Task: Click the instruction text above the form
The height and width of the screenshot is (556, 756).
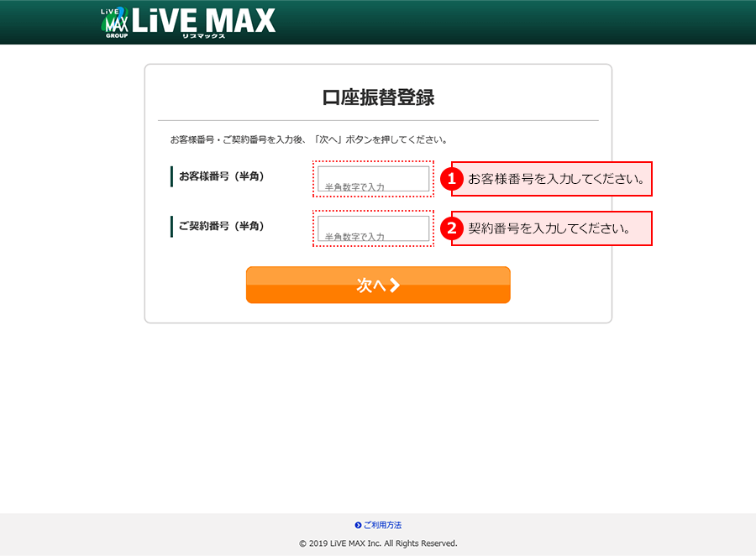Action: pos(309,140)
